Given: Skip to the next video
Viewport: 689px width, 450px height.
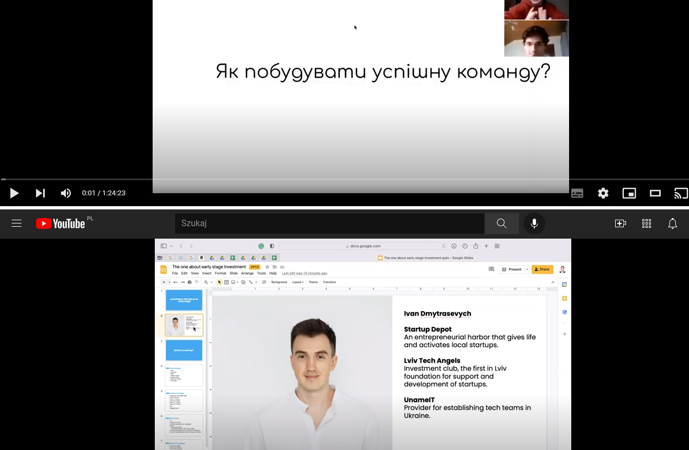Looking at the screenshot, I should [40, 193].
